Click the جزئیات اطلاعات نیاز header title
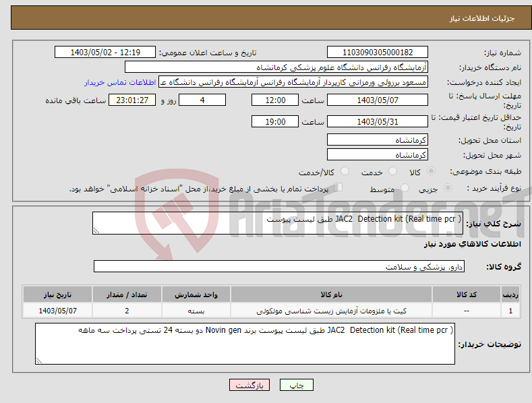 482,18
